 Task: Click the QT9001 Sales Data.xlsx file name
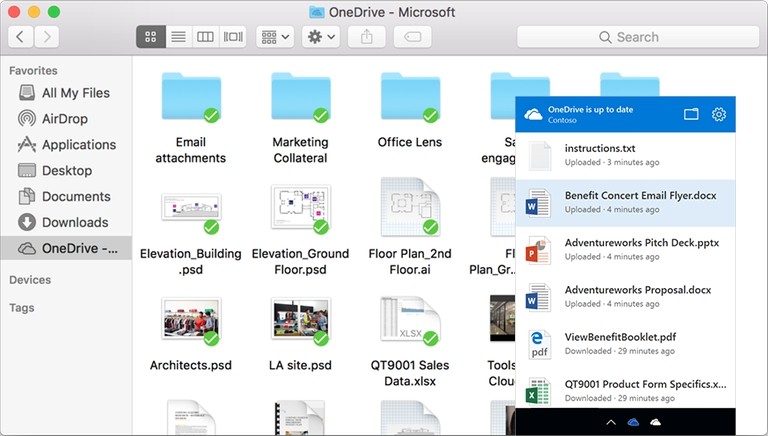pos(410,373)
